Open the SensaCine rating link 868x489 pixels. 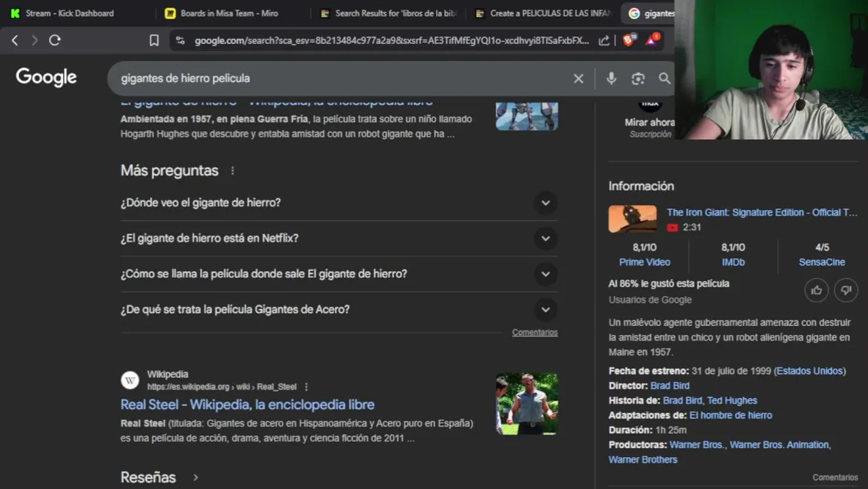pos(822,262)
